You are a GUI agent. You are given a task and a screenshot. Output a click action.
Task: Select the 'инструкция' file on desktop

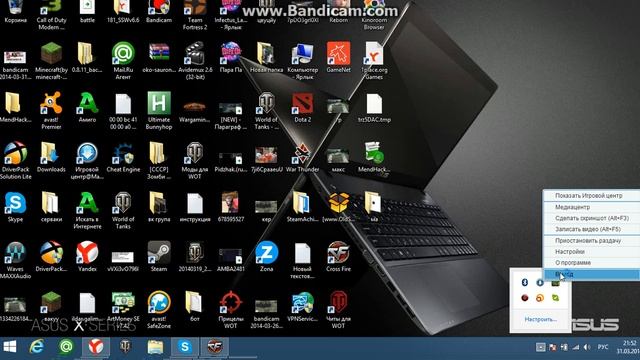point(195,208)
